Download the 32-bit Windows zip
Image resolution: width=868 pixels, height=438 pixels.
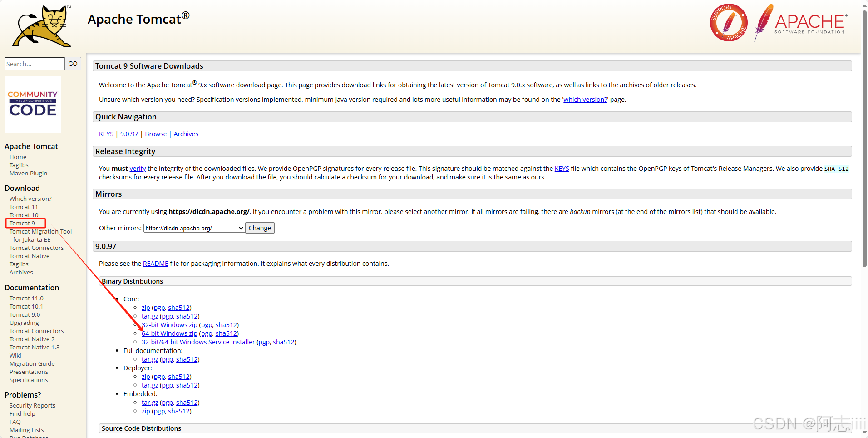click(x=169, y=325)
